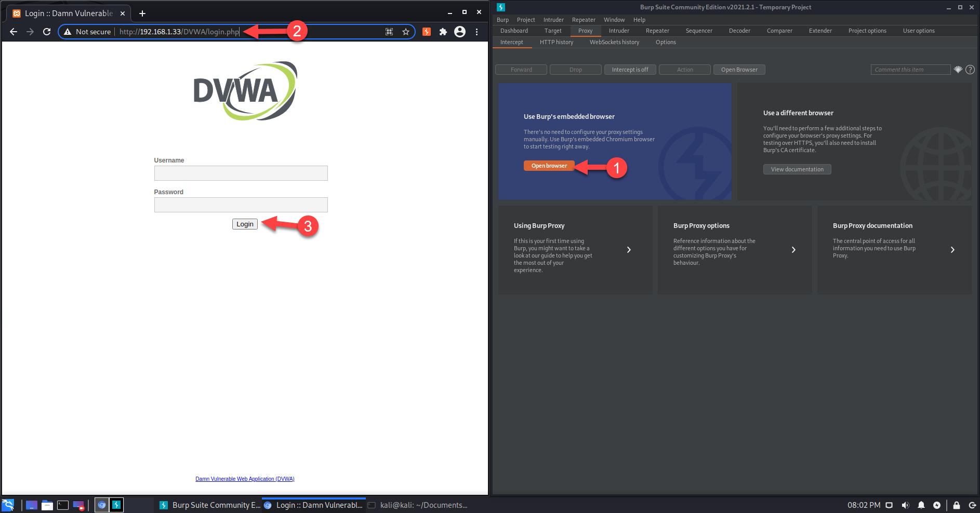Click into the Password field
980x513 pixels.
point(241,205)
